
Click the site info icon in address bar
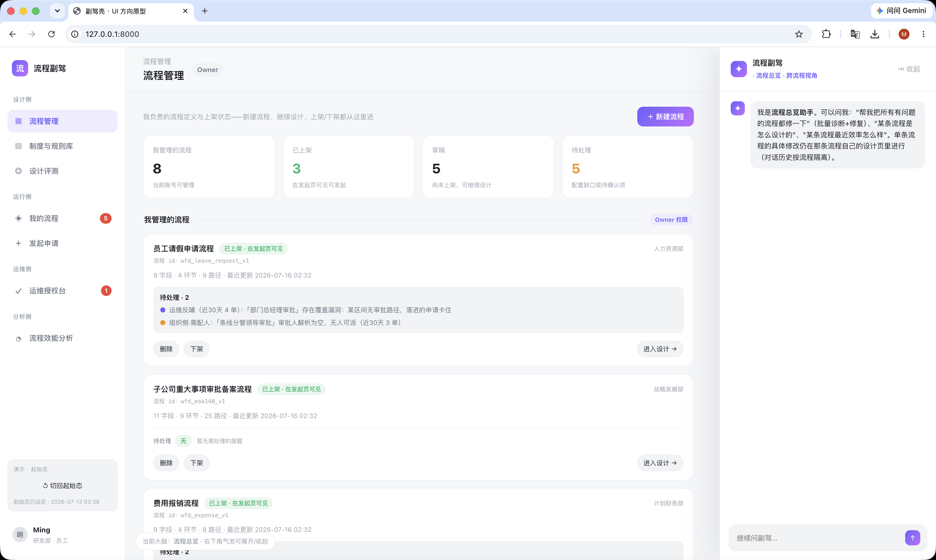pyautogui.click(x=75, y=34)
